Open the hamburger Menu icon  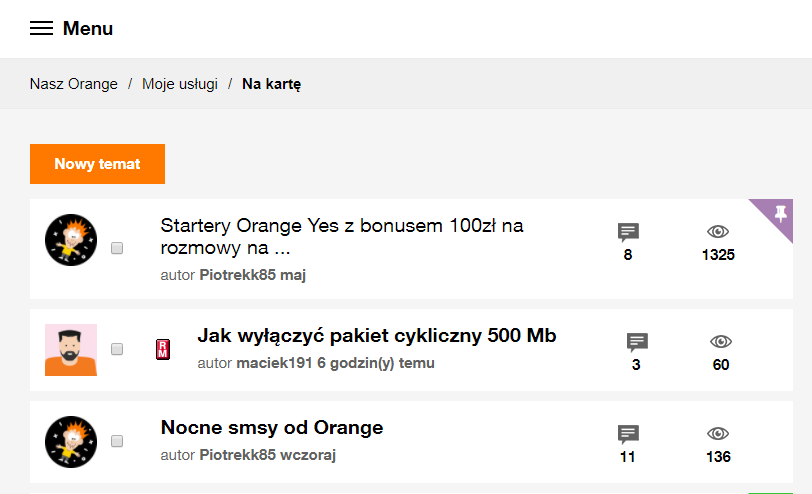click(x=41, y=29)
